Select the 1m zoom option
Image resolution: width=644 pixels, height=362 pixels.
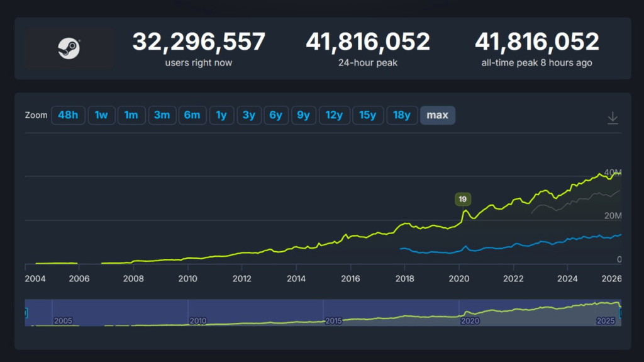131,115
